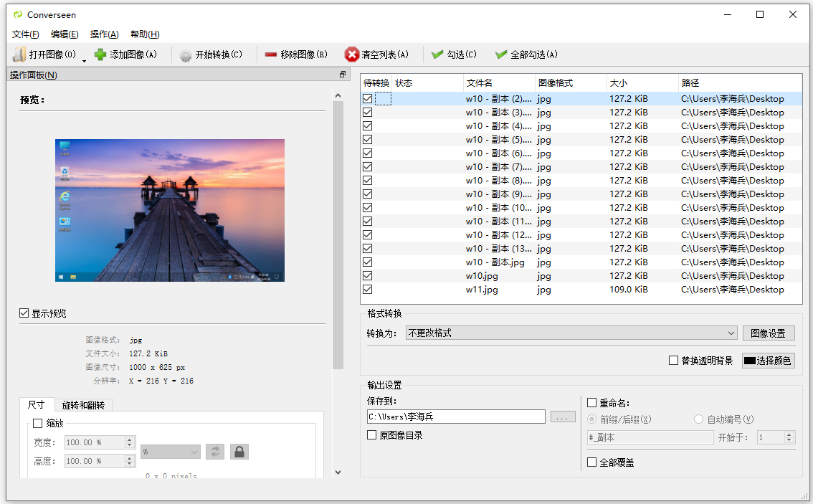This screenshot has height=504, width=813.
Task: Uncheck the w11.jpg row checkbox
Action: point(367,289)
